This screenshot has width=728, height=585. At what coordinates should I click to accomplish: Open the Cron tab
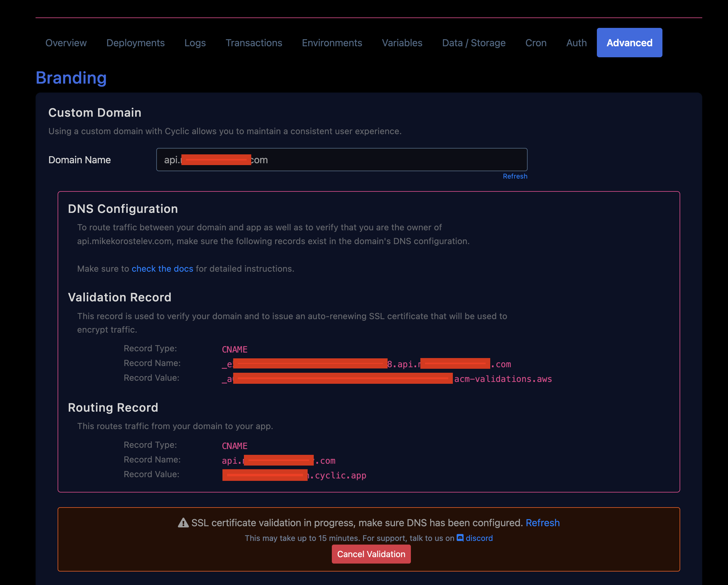coord(536,43)
